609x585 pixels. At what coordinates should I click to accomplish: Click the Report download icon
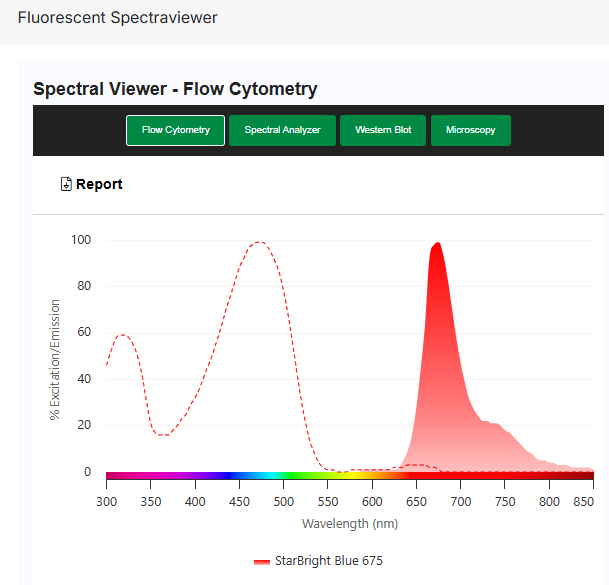click(x=66, y=184)
